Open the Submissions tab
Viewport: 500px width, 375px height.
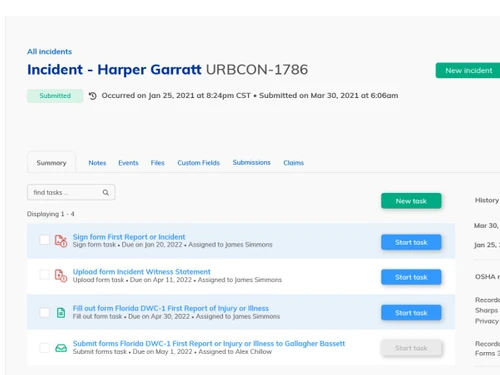(x=251, y=162)
